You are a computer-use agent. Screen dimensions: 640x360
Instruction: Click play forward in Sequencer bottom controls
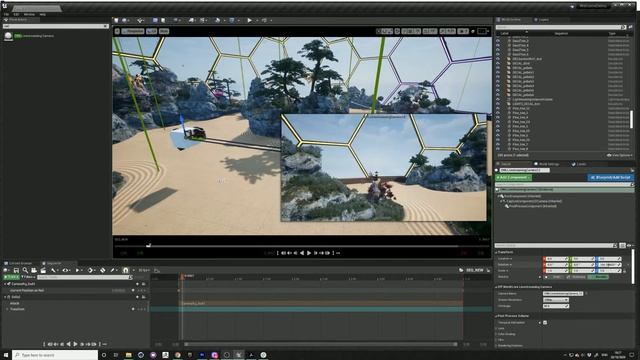tap(75, 344)
